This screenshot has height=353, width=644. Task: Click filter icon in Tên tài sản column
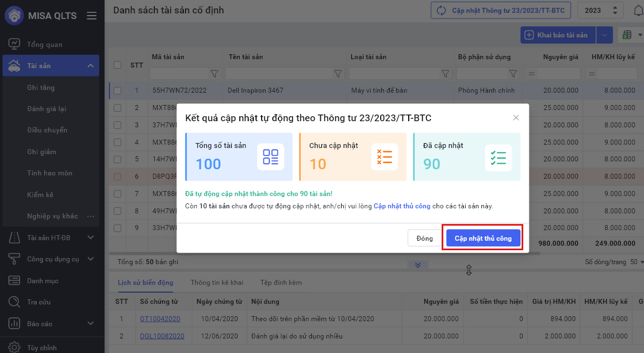pos(338,74)
